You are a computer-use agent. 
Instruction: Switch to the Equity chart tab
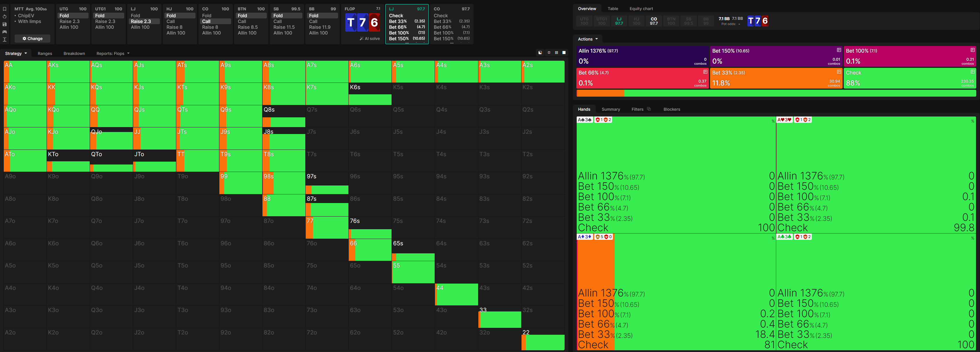[x=641, y=9]
